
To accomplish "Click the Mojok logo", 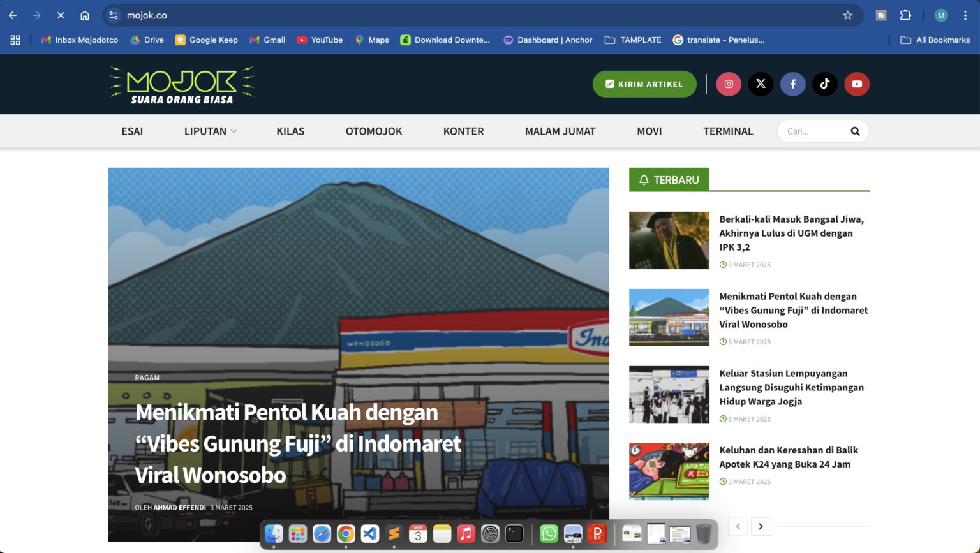I will (x=181, y=84).
